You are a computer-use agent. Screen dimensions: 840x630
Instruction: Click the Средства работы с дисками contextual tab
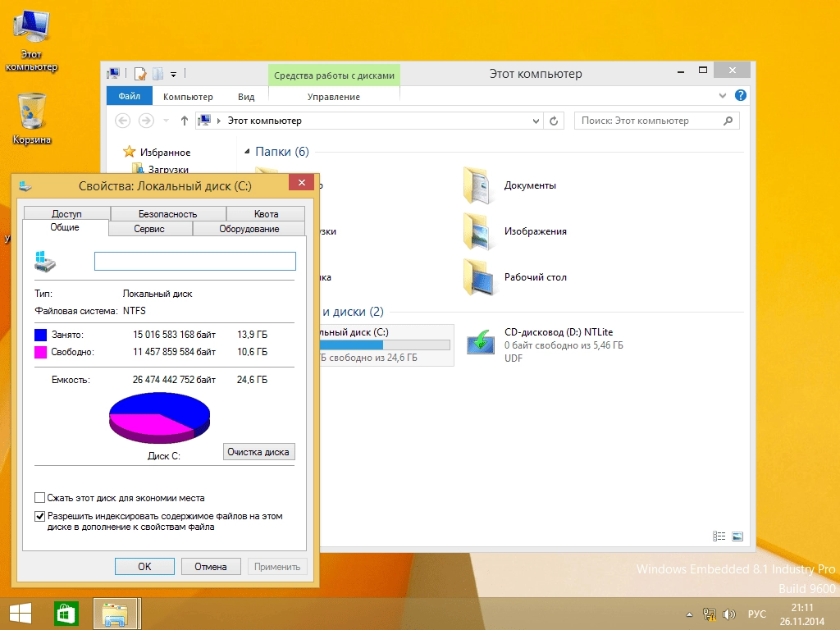tap(334, 75)
